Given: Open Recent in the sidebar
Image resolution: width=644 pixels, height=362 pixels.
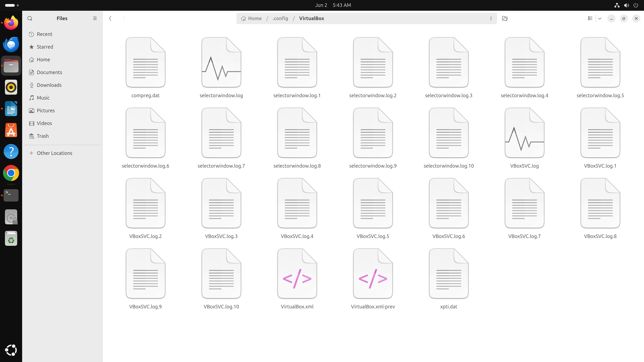Looking at the screenshot, I should coord(44,34).
